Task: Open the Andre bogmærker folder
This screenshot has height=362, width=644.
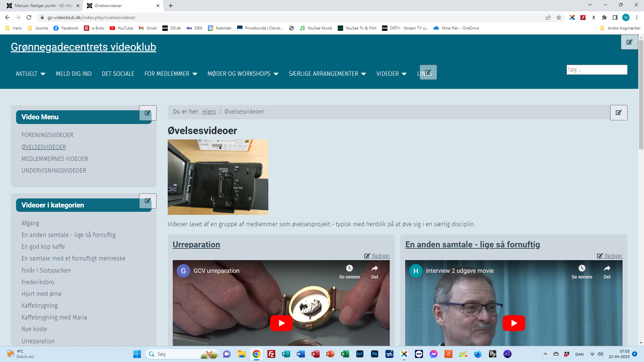Action: click(x=620, y=28)
